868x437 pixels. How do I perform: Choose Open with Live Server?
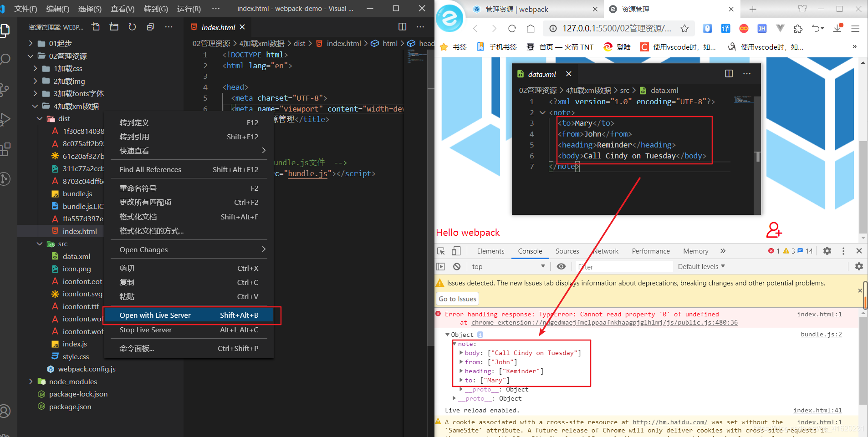[x=189, y=315]
